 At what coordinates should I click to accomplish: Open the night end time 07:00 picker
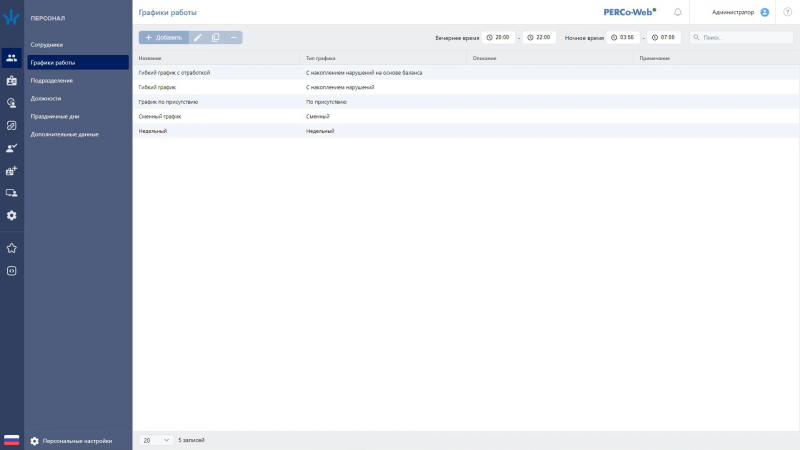[663, 37]
